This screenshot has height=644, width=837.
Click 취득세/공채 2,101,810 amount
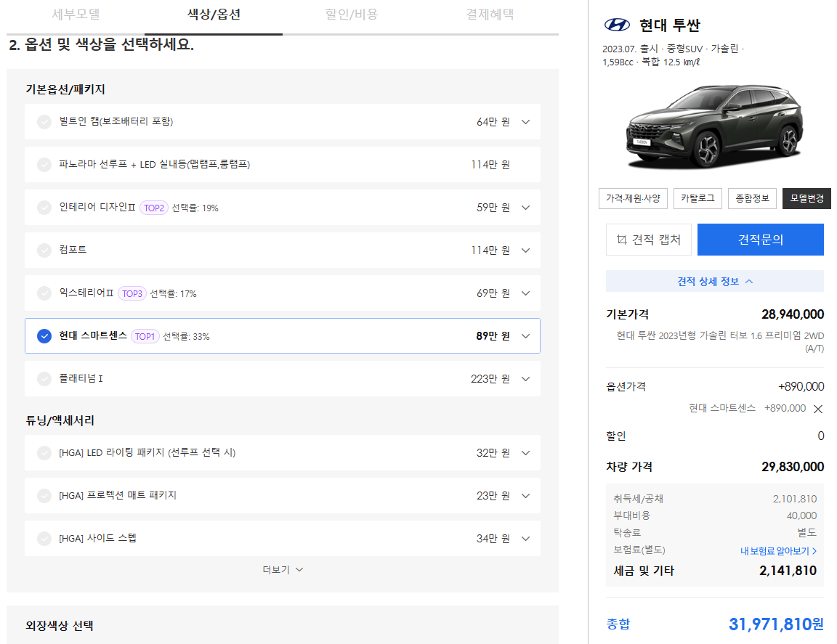(x=795, y=499)
